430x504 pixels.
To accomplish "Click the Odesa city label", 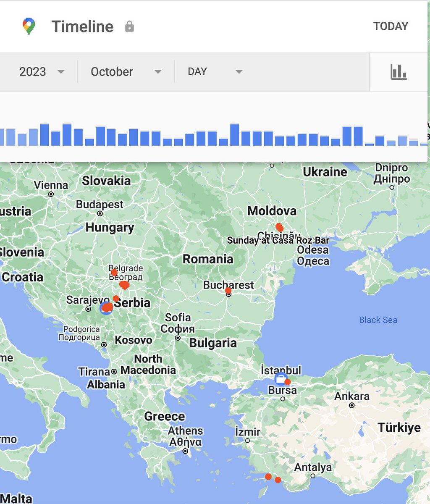I will [313, 255].
